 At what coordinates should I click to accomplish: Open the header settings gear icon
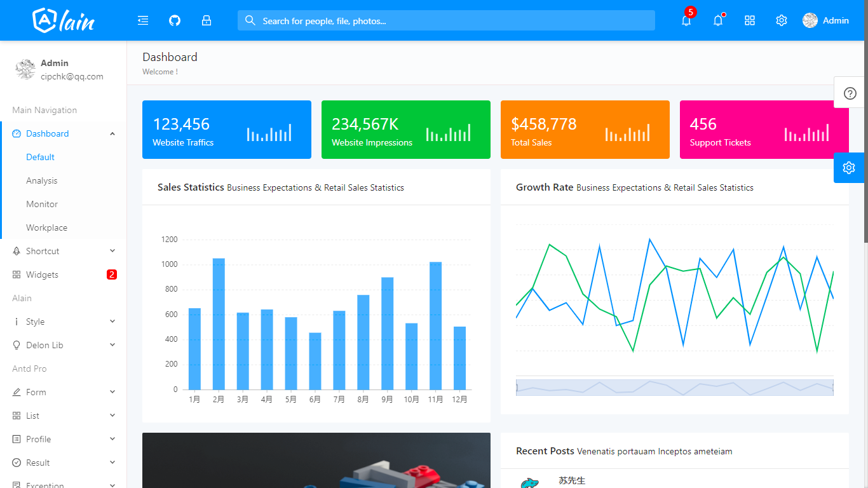click(x=782, y=20)
